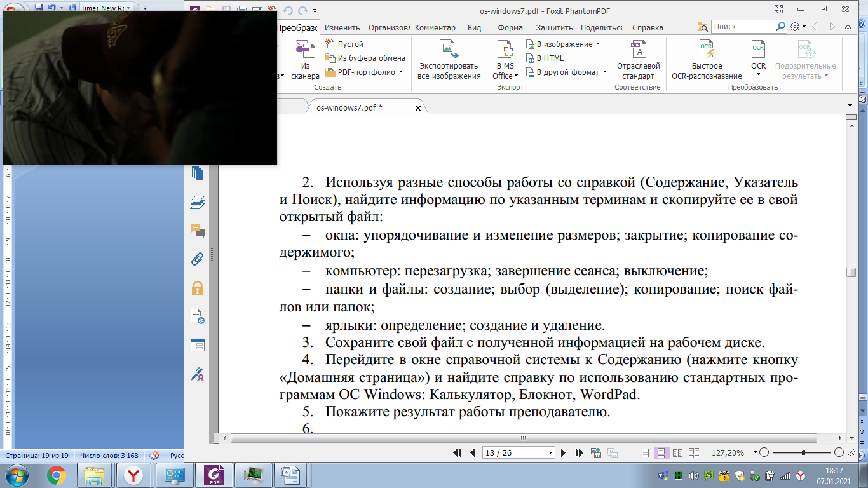This screenshot has width=868, height=488.
Task: Open the Comments panel in sidebar
Action: (x=198, y=231)
